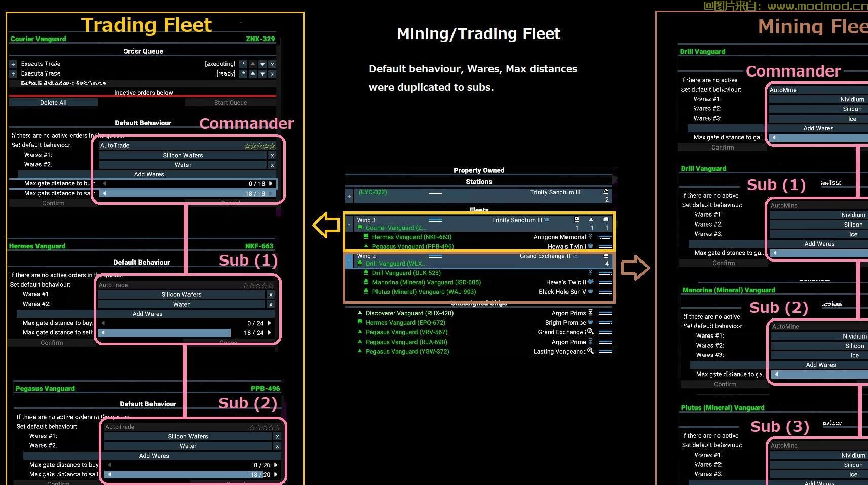
Task: Move the executing Execute Trade order down
Action: [x=262, y=64]
